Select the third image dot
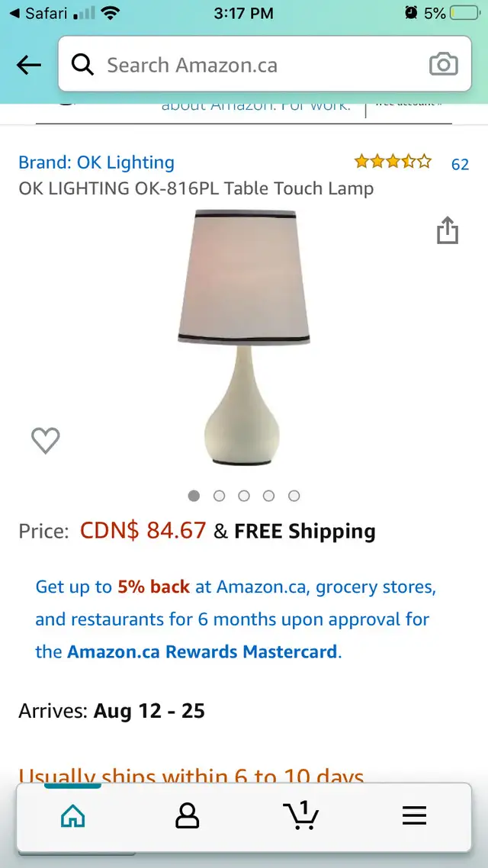This screenshot has height=868, width=488. 244,496
